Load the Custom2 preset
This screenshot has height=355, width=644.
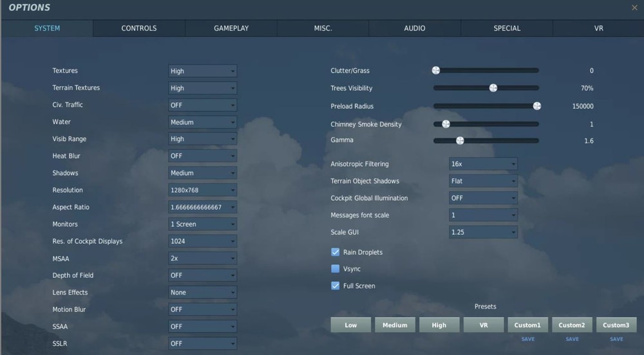572,325
